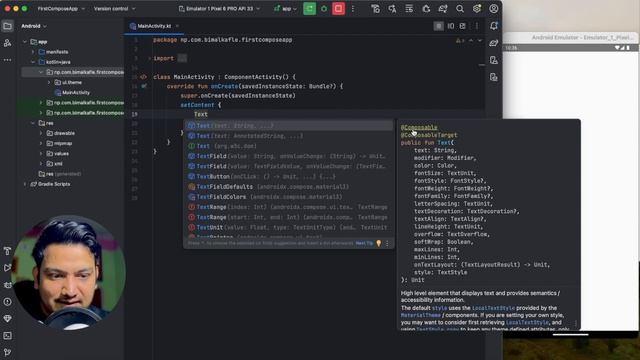
Task: Open Running Devices icon on right strip
Action: 494,77
